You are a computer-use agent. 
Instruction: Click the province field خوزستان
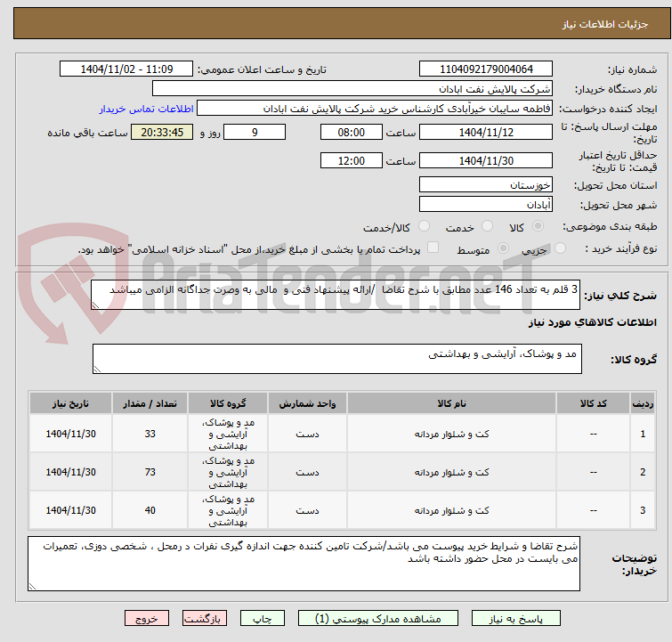(486, 185)
